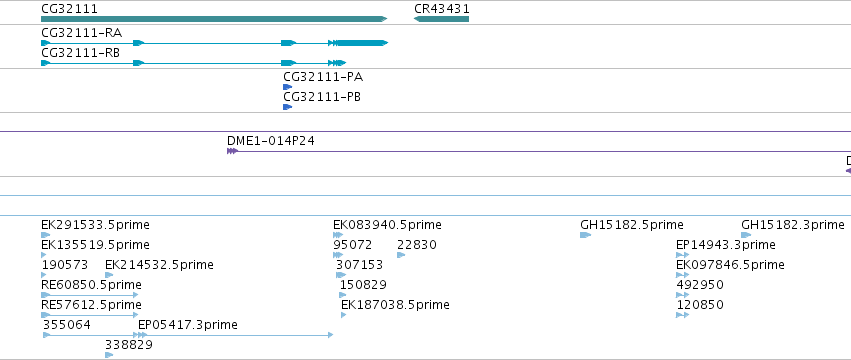This screenshot has width=851, height=360.
Task: Click the GH15182.5prime EST arrow
Action: click(586, 235)
